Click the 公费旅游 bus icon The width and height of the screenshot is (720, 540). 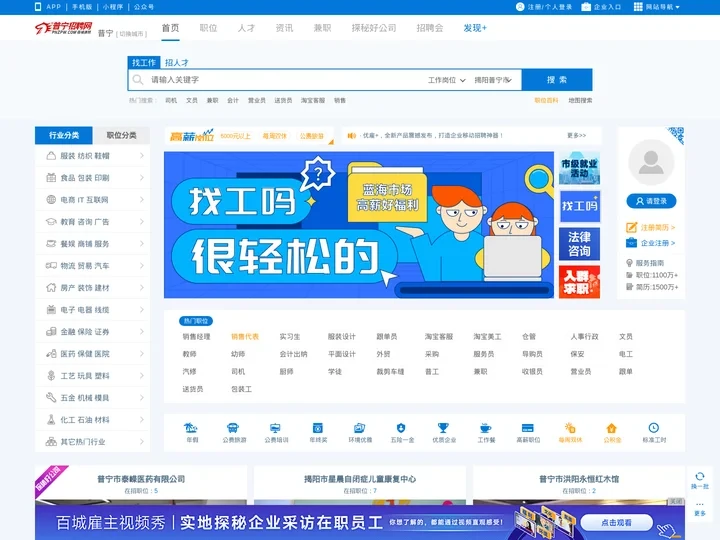click(x=233, y=428)
